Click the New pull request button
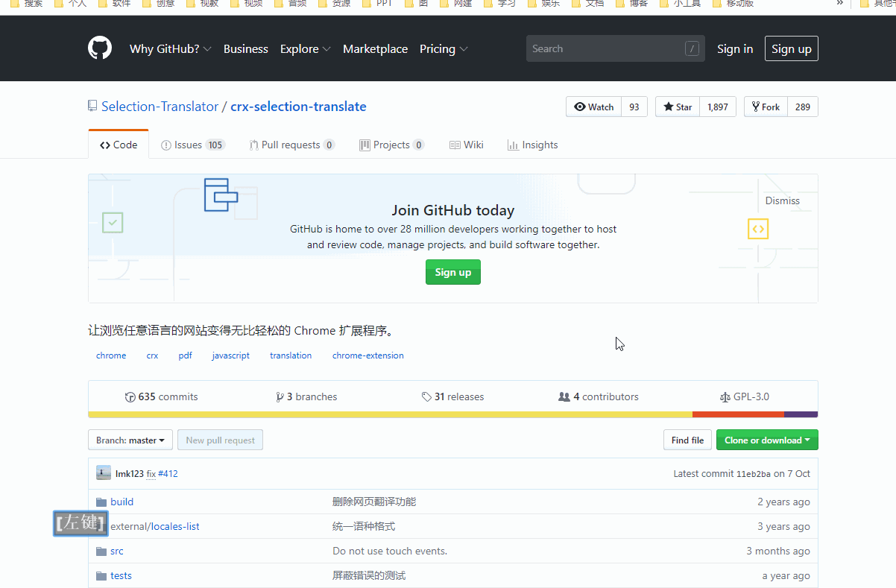896x588 pixels. tap(220, 440)
